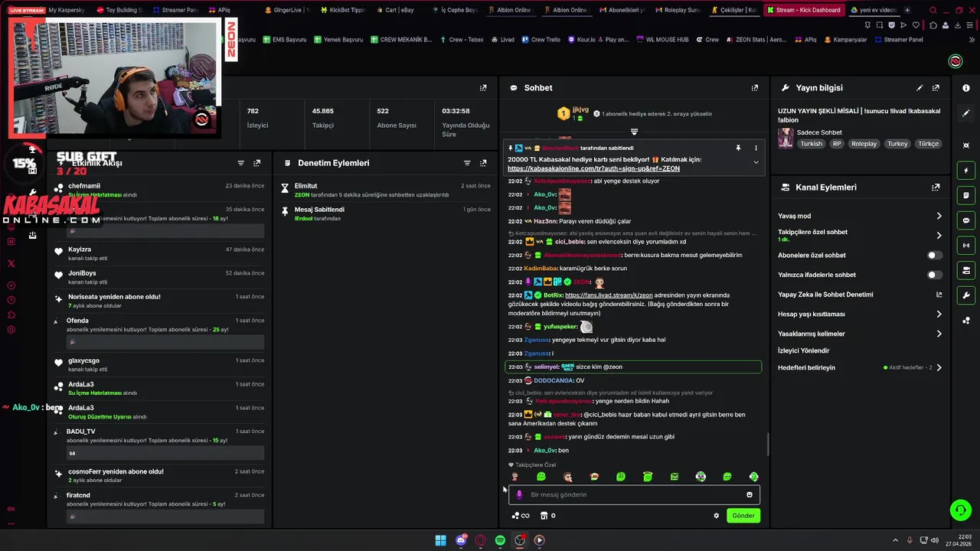The height and width of the screenshot is (551, 980).
Task: Click the info icon in right sidebar
Action: (x=966, y=88)
